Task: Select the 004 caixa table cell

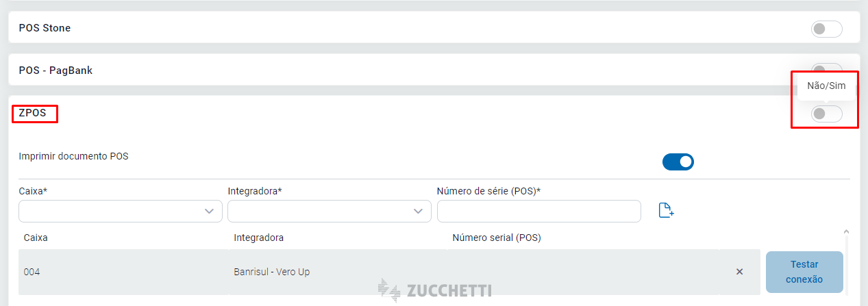Action: click(32, 272)
